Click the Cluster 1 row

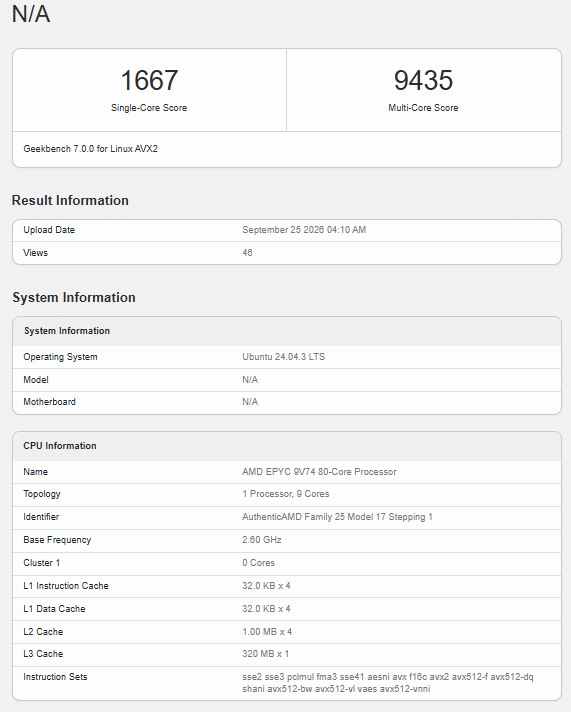pos(287,563)
